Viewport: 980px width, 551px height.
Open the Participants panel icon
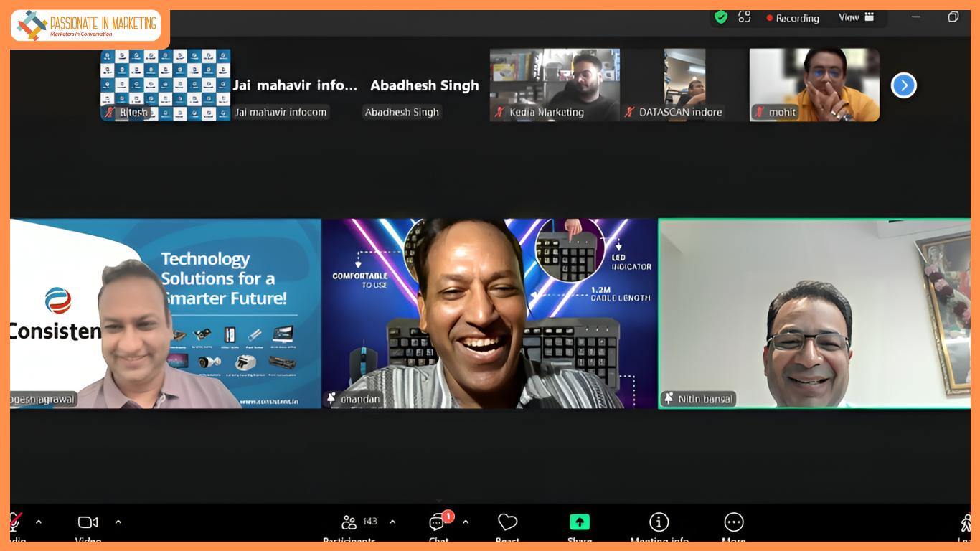(349, 522)
